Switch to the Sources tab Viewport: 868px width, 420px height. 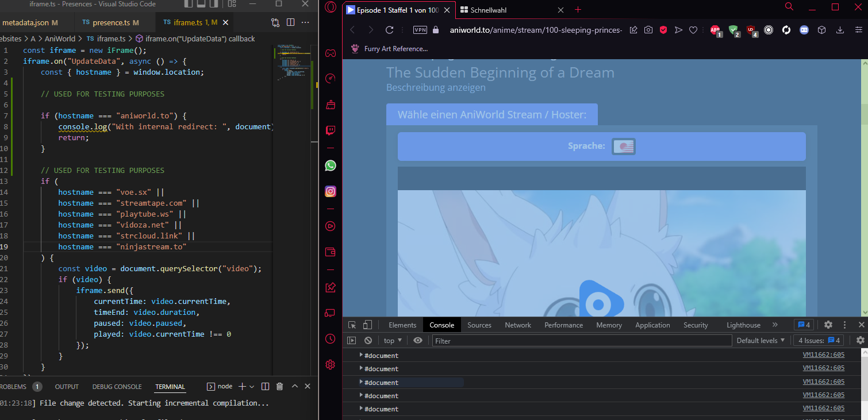(479, 325)
